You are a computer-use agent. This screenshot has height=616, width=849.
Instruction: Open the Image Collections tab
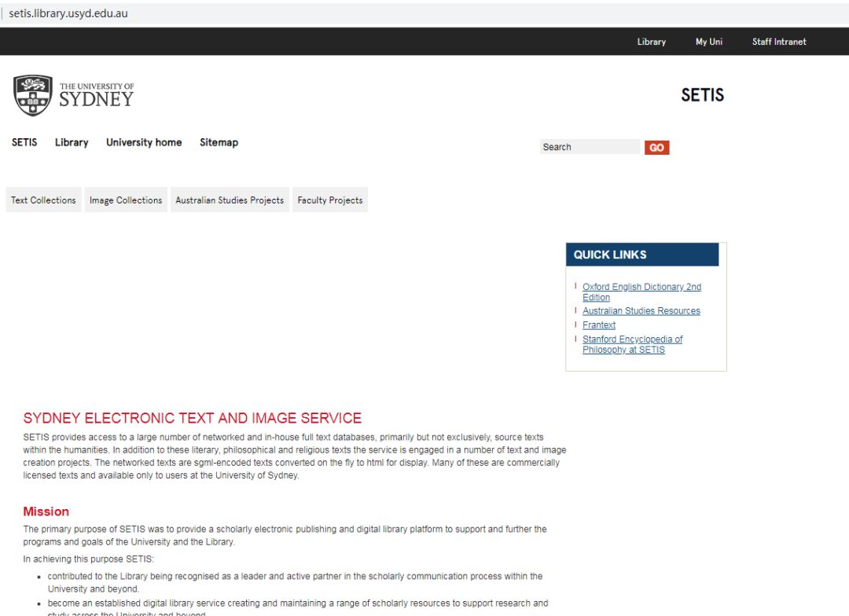pos(126,200)
